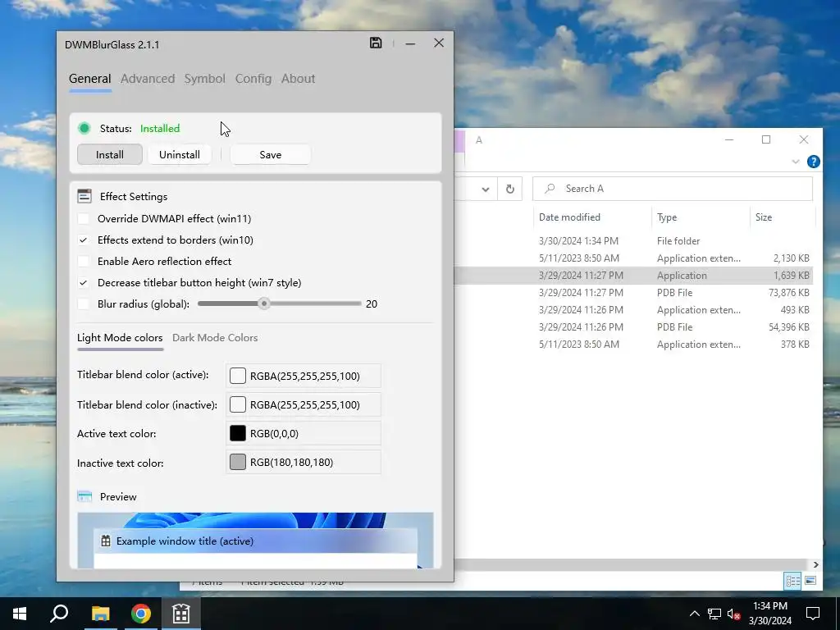Sort Explorer by Size column header
Screen dimensions: 840x630
[x=764, y=217]
